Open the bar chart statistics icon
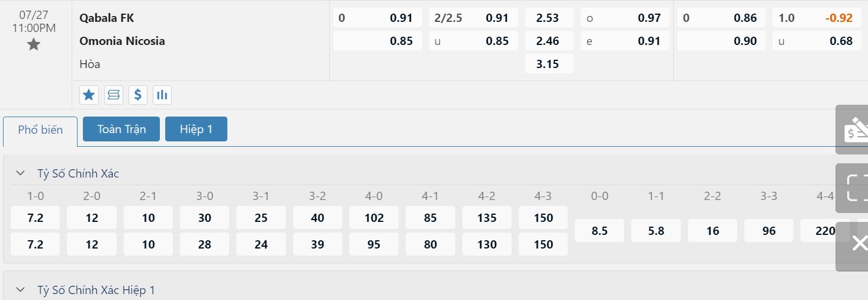The height and width of the screenshot is (300, 868). [x=162, y=95]
